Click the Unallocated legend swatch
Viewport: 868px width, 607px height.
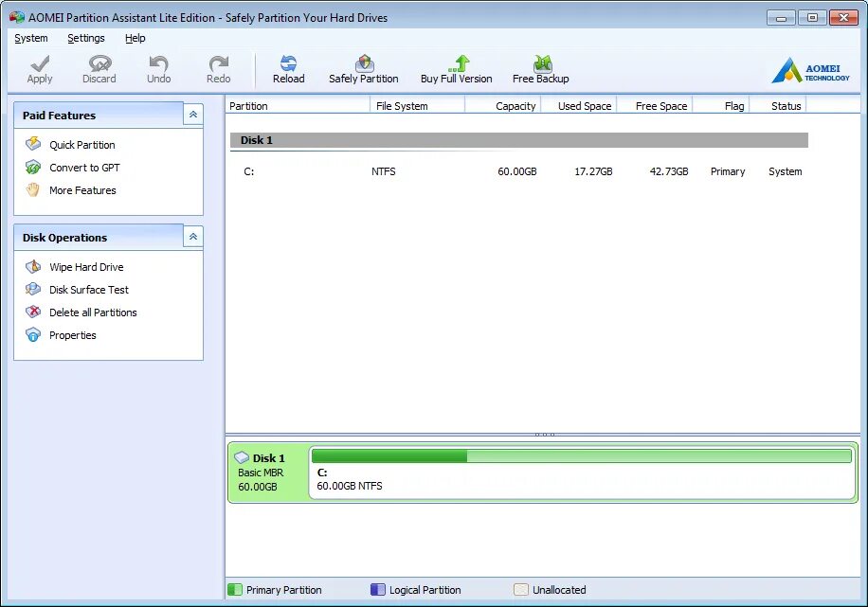(x=521, y=589)
